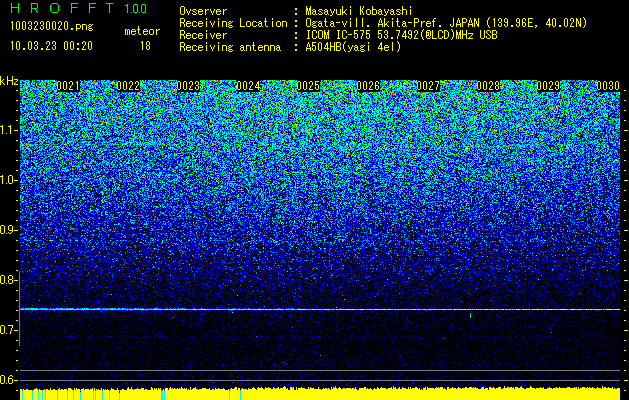Click the 0.9 kHz axis label
The image size is (629, 400).
click(x=9, y=230)
